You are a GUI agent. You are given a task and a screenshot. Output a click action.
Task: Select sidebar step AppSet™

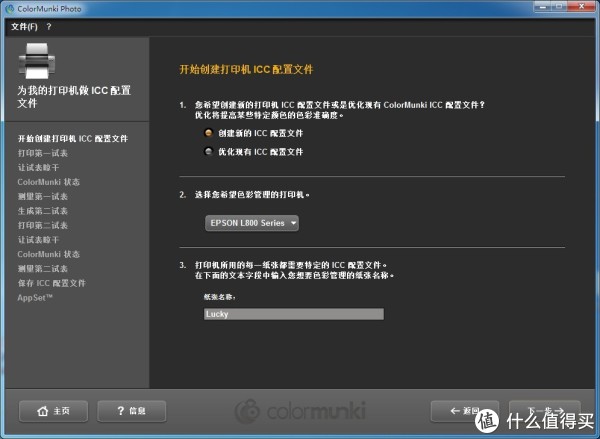tap(35, 298)
